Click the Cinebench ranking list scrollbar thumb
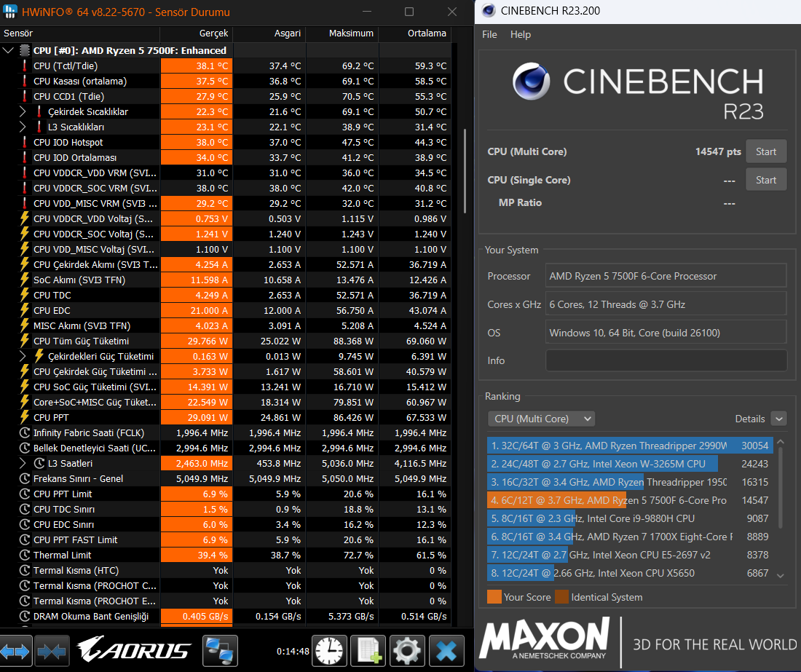801x672 pixels. click(780, 488)
